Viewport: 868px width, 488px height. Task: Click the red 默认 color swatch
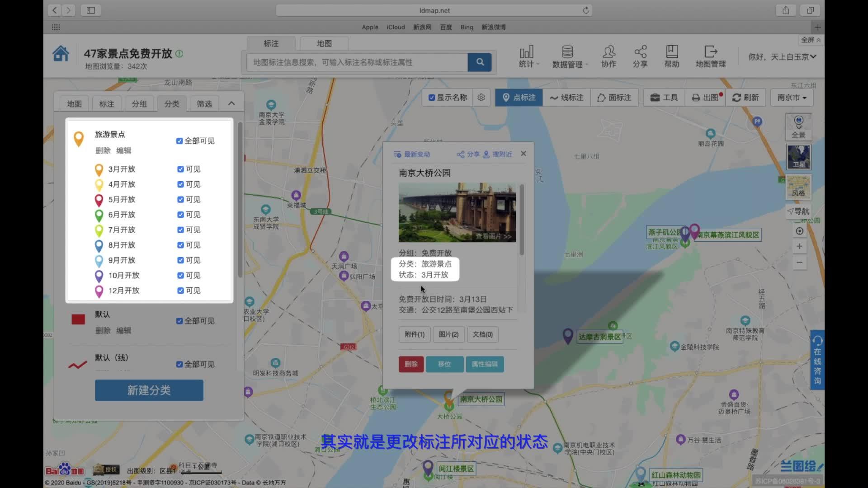tap(78, 319)
